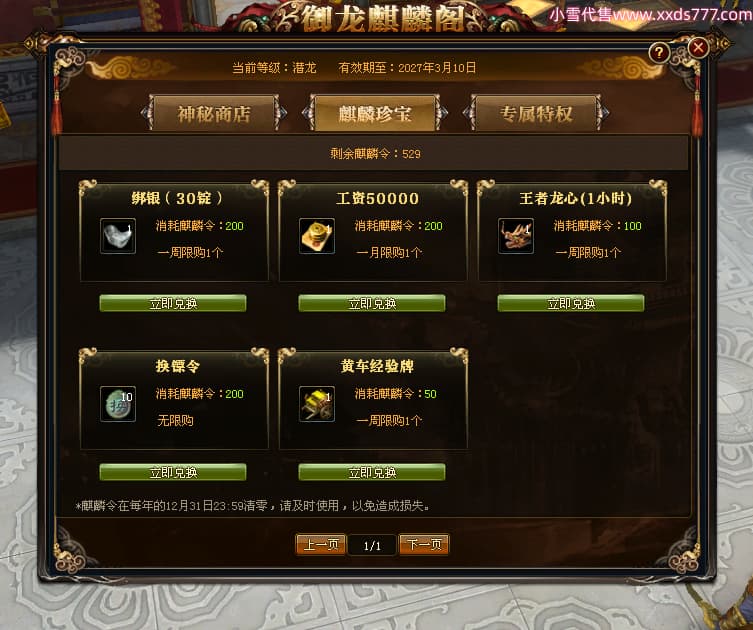The width and height of the screenshot is (753, 630).
Task: Close the 御龙麒麟阁 window
Action: [x=698, y=48]
